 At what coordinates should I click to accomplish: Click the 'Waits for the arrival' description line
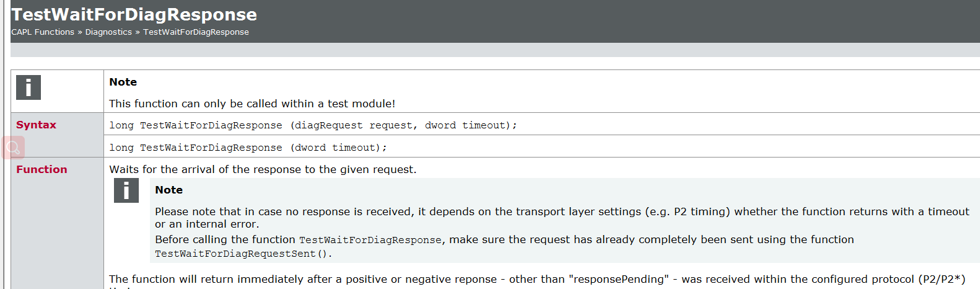tap(263, 169)
